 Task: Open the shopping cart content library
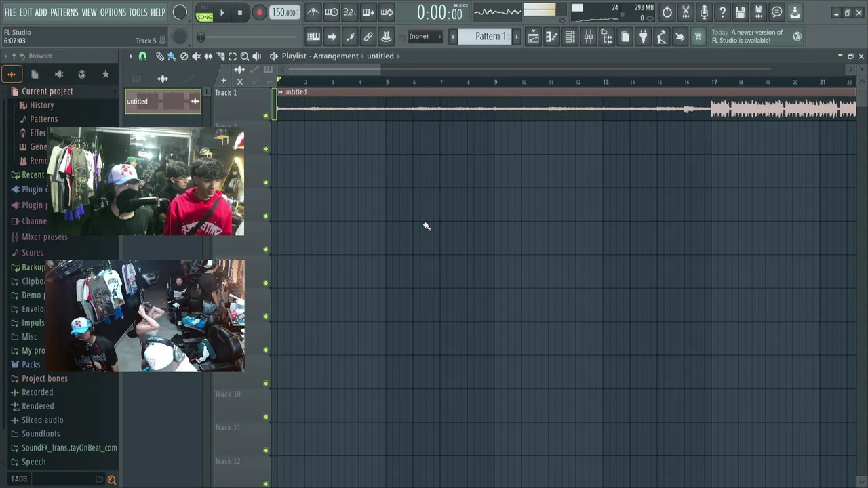click(x=698, y=37)
